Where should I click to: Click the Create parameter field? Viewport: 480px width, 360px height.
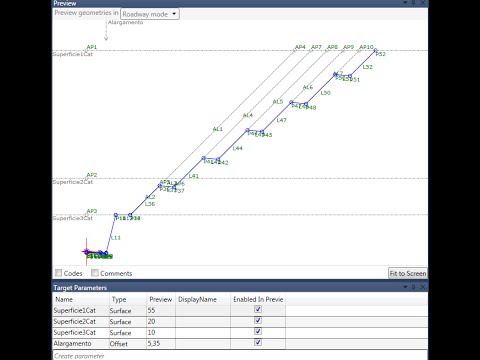click(x=240, y=355)
